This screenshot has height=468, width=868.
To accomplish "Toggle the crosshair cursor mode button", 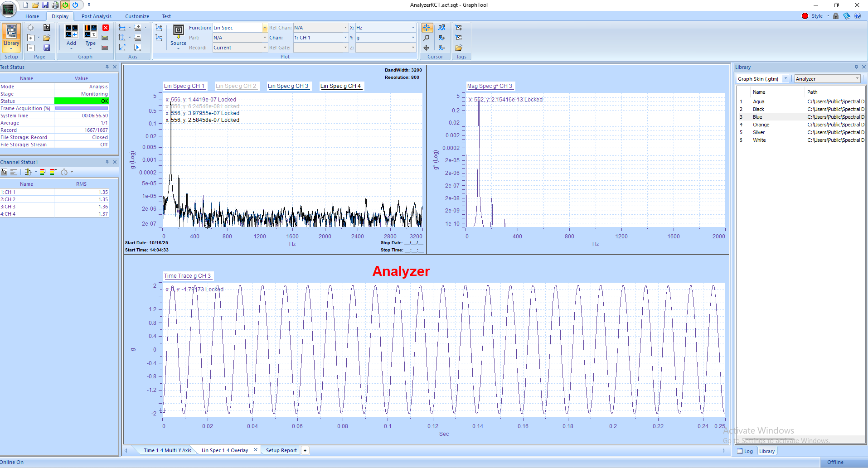I will click(x=427, y=28).
